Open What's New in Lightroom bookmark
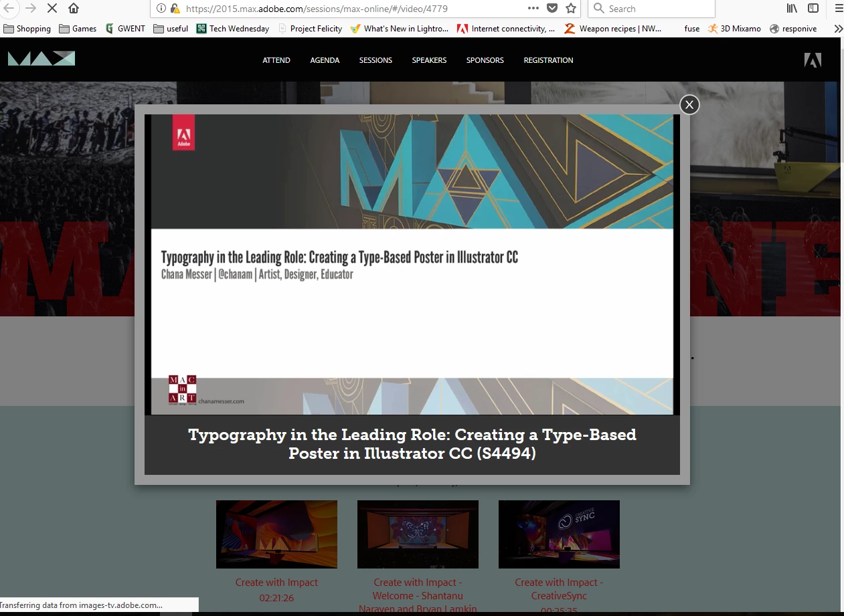 [x=400, y=29]
